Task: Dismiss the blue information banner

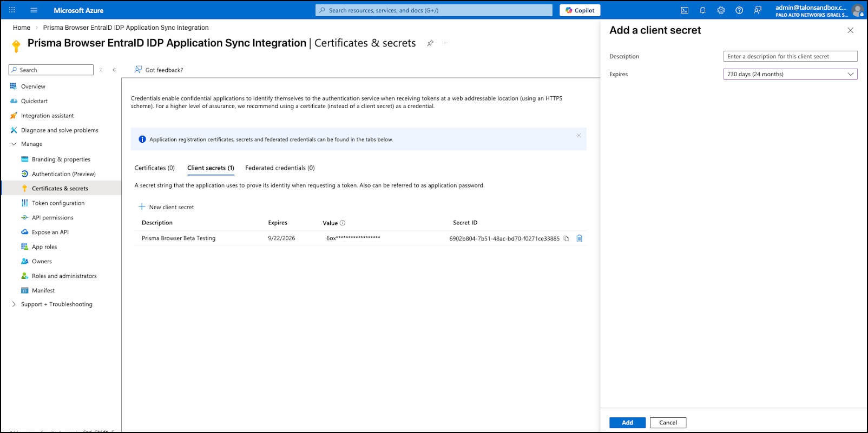Action: coord(578,136)
